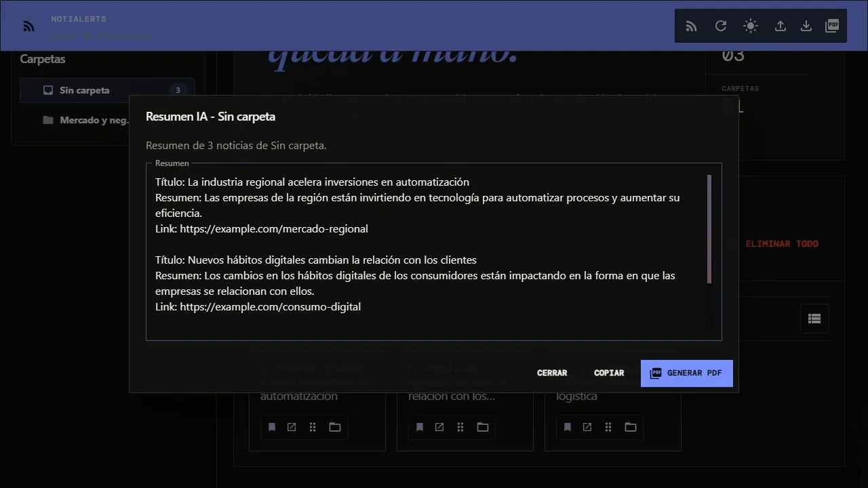Click 'Título: La industria regional' line
This screenshot has height=488, width=868.
tap(312, 182)
